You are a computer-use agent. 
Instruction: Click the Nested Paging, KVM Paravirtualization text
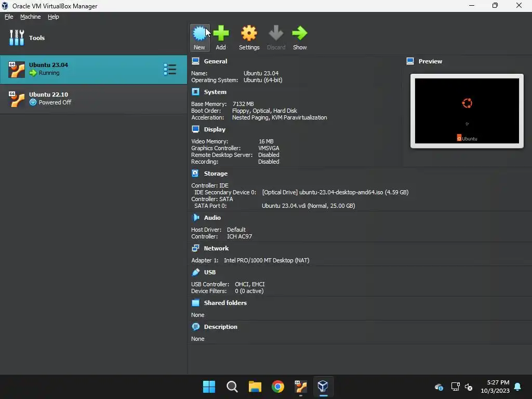(x=280, y=117)
